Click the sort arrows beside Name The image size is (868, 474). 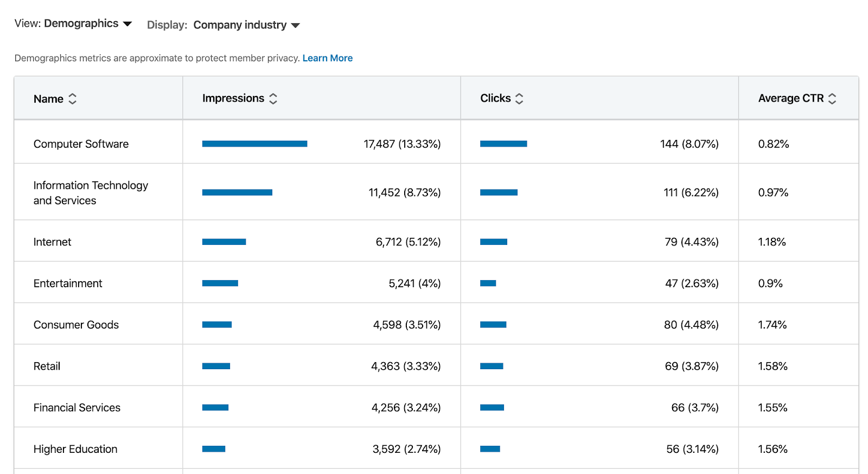coord(72,99)
